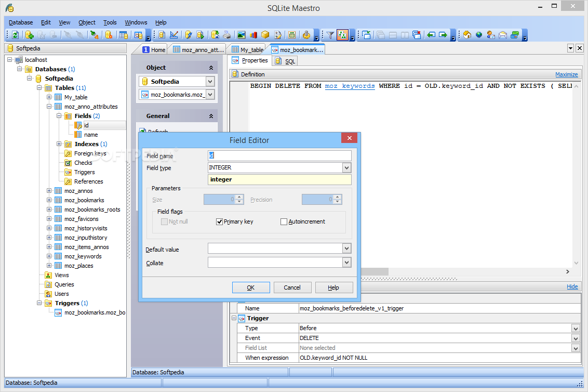Switch to the SQL tab
Screen dimensions: 588x392
(x=285, y=61)
